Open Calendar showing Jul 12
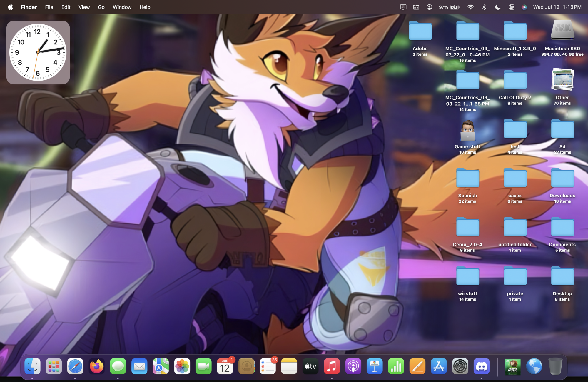The width and height of the screenshot is (588, 382). click(225, 366)
